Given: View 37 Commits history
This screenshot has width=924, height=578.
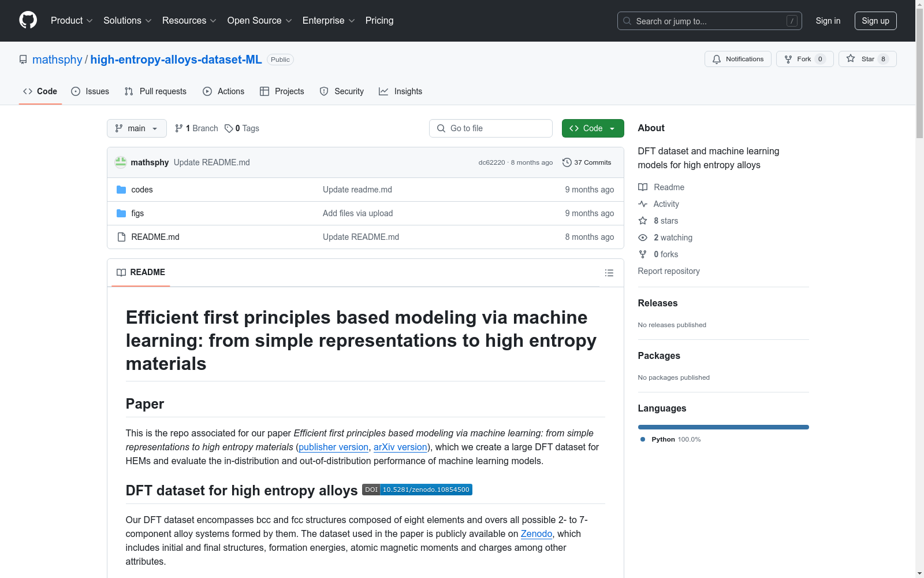Looking at the screenshot, I should coord(587,162).
